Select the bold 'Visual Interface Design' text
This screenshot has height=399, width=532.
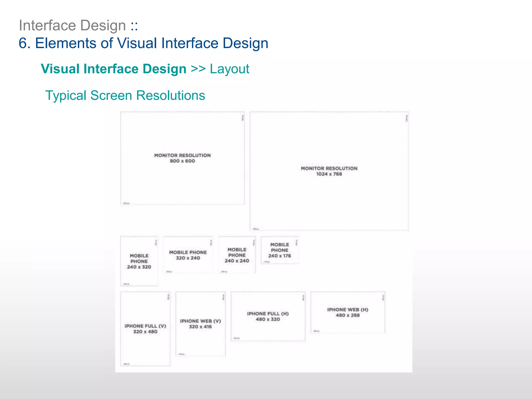point(114,69)
